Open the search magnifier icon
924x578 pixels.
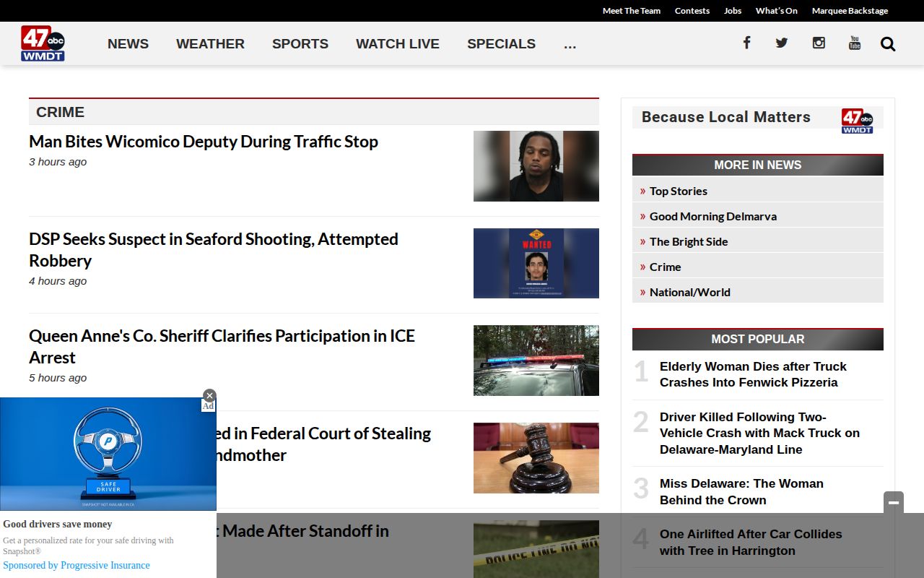[888, 44]
